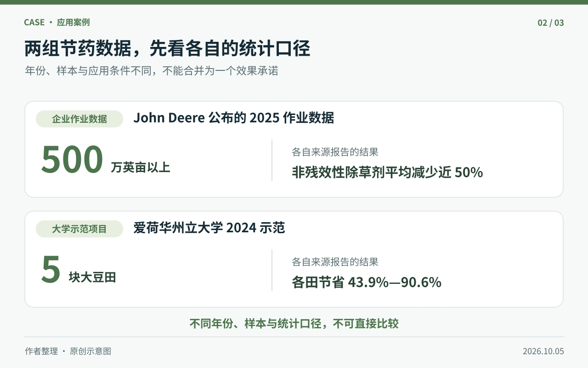Select the "02 / 03" page indicator
This screenshot has height=368, width=588.
551,23
